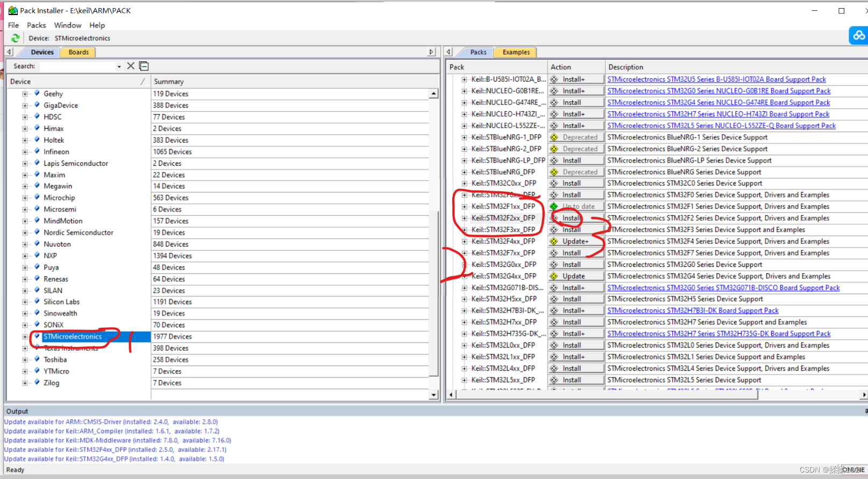The width and height of the screenshot is (868, 479).
Task: Click the device list scroll-up arrow
Action: pos(433,94)
